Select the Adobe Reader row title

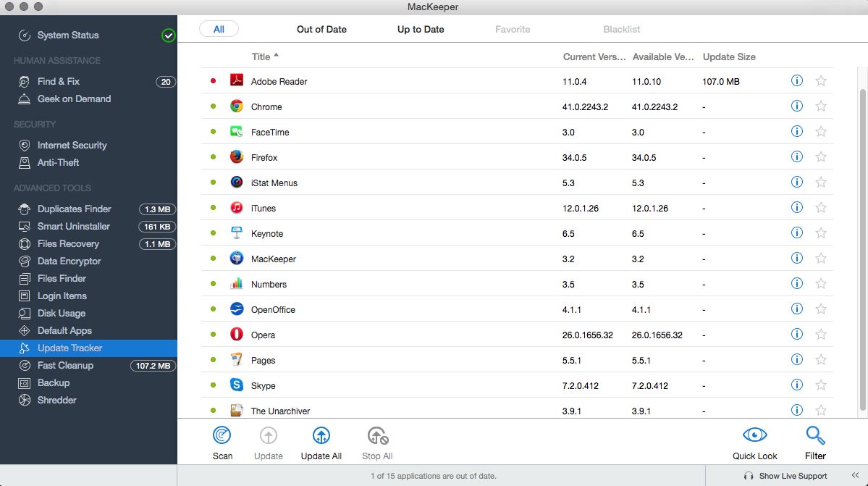(x=279, y=81)
